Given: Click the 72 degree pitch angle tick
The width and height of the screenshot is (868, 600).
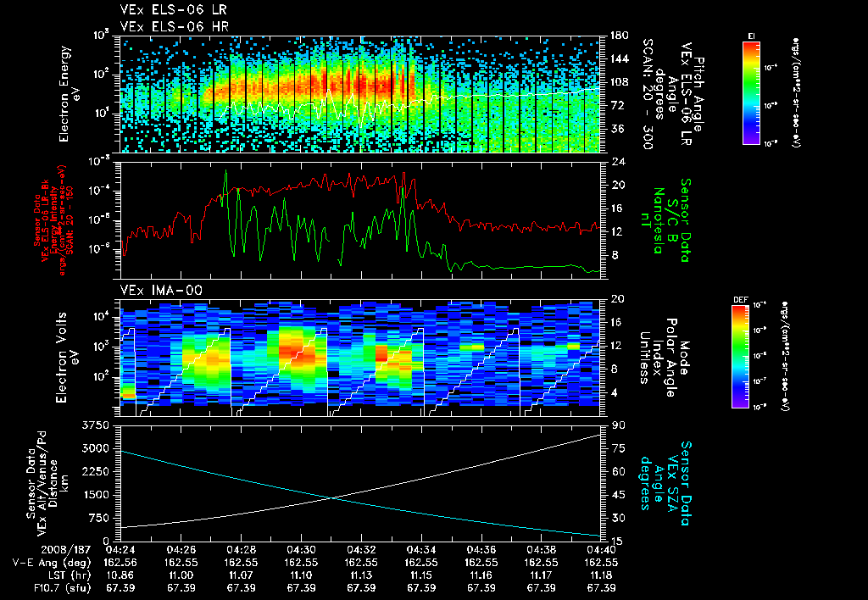Looking at the screenshot, I should pyautogui.click(x=617, y=105).
